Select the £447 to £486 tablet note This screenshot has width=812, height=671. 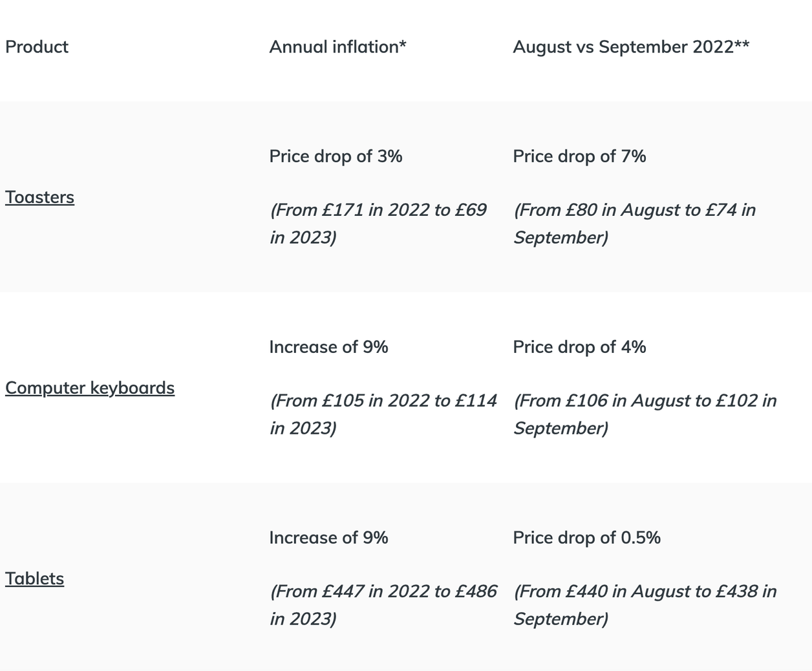tap(383, 604)
